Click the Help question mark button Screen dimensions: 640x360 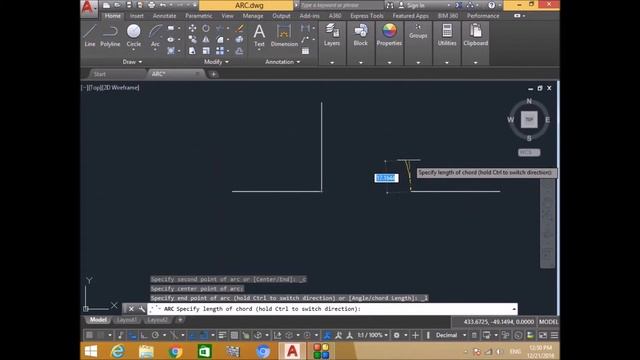[x=491, y=5]
